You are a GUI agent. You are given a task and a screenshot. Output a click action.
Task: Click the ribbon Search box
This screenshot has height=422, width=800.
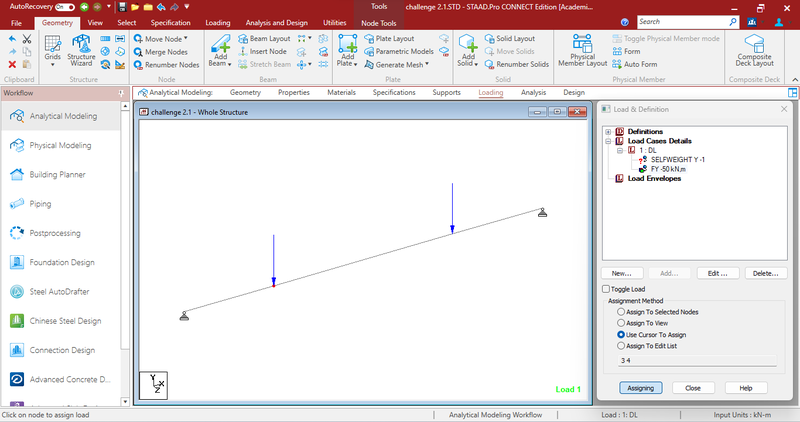[x=687, y=22]
